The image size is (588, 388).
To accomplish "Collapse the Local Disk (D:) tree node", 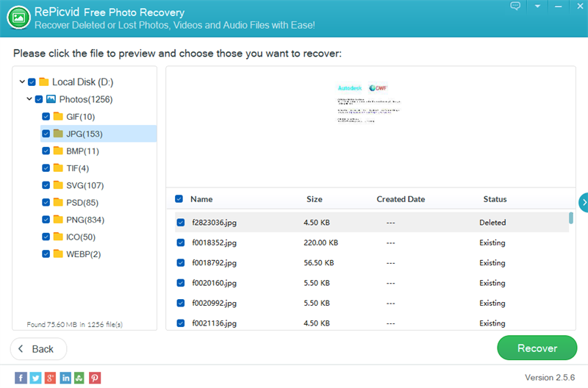I will point(22,82).
